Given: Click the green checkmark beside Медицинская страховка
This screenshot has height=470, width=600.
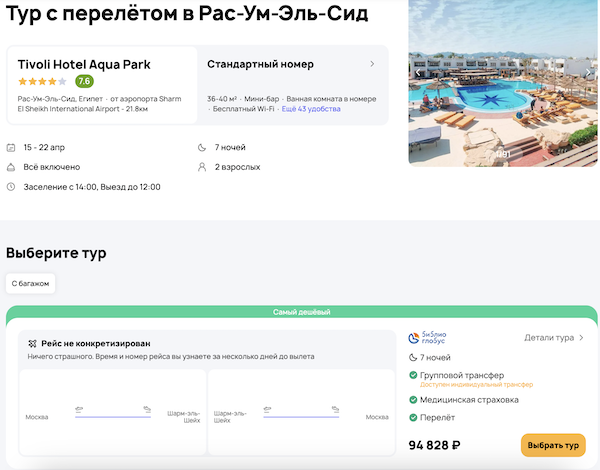Looking at the screenshot, I should tap(413, 400).
